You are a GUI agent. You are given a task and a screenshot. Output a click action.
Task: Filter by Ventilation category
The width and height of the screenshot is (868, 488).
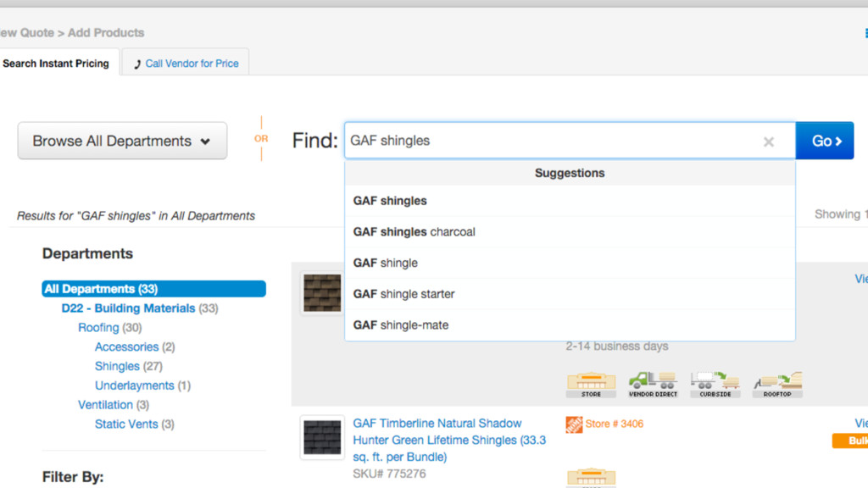click(105, 405)
